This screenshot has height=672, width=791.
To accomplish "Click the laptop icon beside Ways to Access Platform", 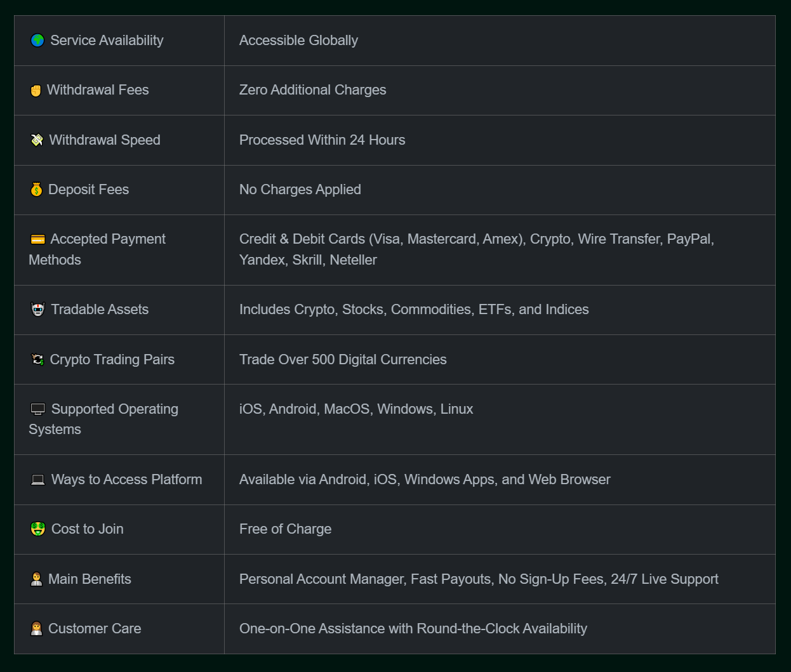I will click(38, 480).
